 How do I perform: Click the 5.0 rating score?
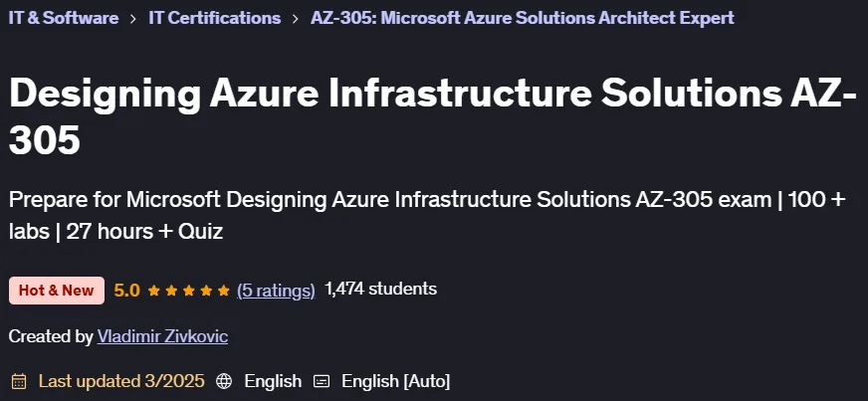pos(126,291)
